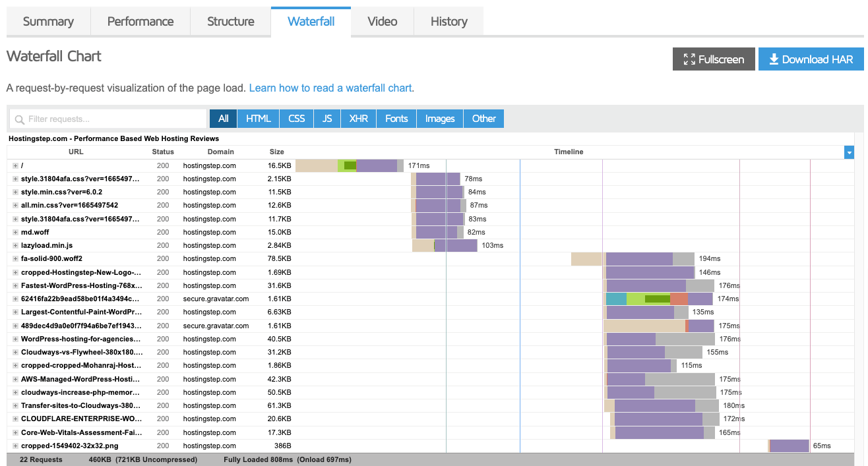Go to the Video tab

pyautogui.click(x=383, y=21)
